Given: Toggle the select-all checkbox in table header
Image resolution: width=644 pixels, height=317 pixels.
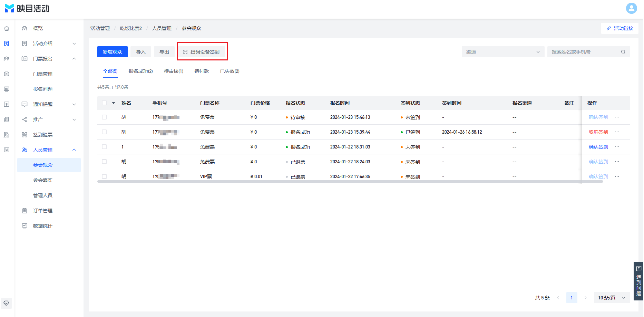Looking at the screenshot, I should 104,103.
